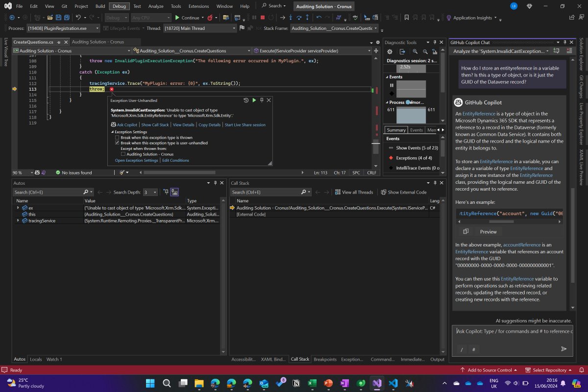588x392 pixels.
Task: Open Excel from the Windows taskbar
Action: coord(312,383)
